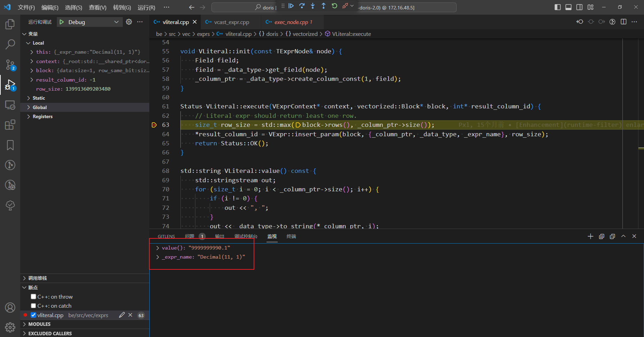Continue debugging with the Continue button
This screenshot has height=337, width=644.
pyautogui.click(x=291, y=6)
